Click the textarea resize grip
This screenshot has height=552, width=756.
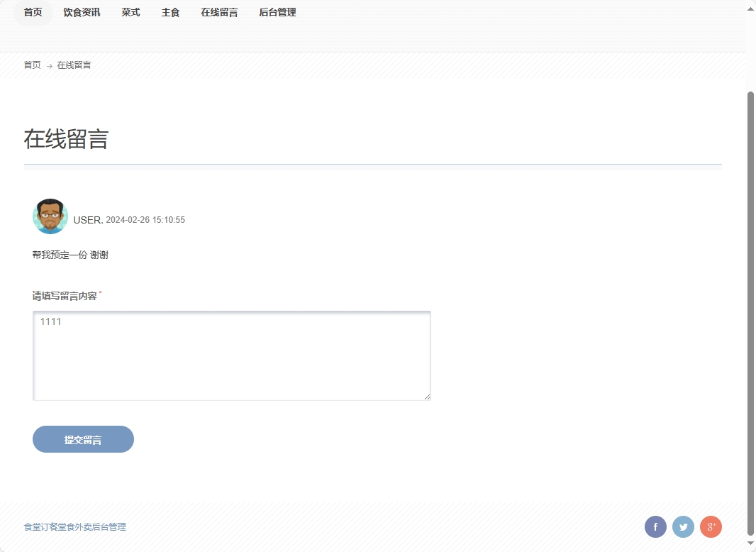click(428, 397)
